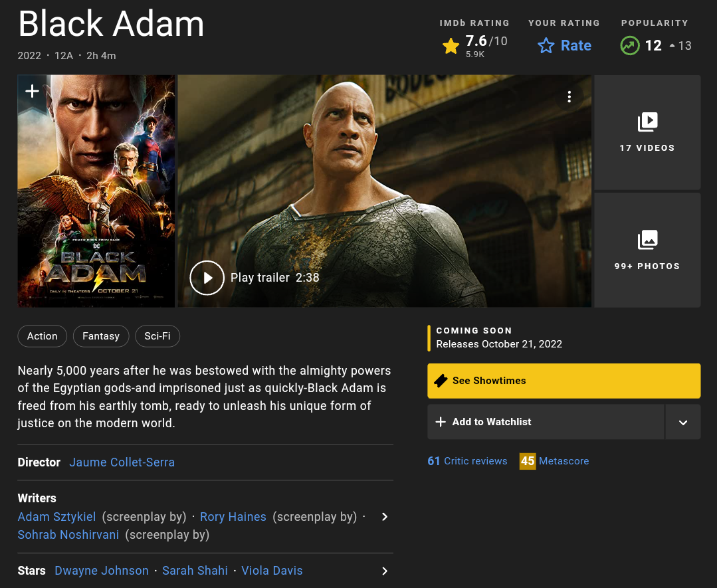Click the popularity rank 12 value
Image resolution: width=717 pixels, height=588 pixels.
click(x=653, y=46)
